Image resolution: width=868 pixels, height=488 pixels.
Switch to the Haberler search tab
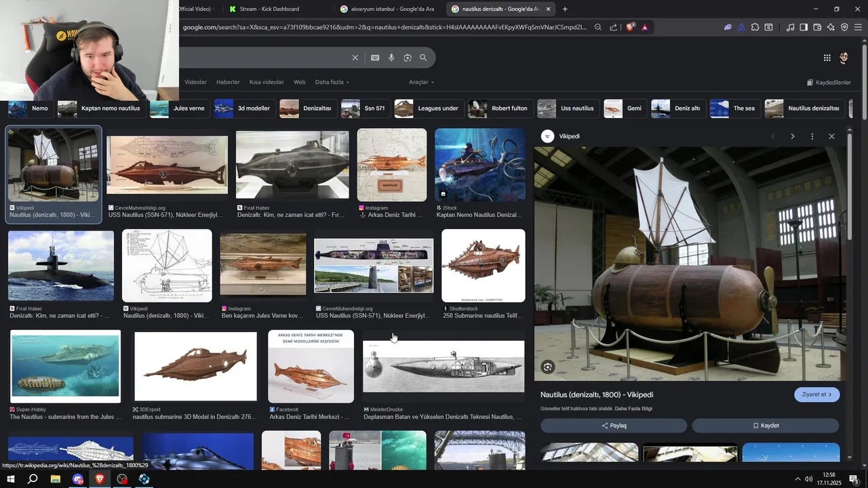click(228, 82)
